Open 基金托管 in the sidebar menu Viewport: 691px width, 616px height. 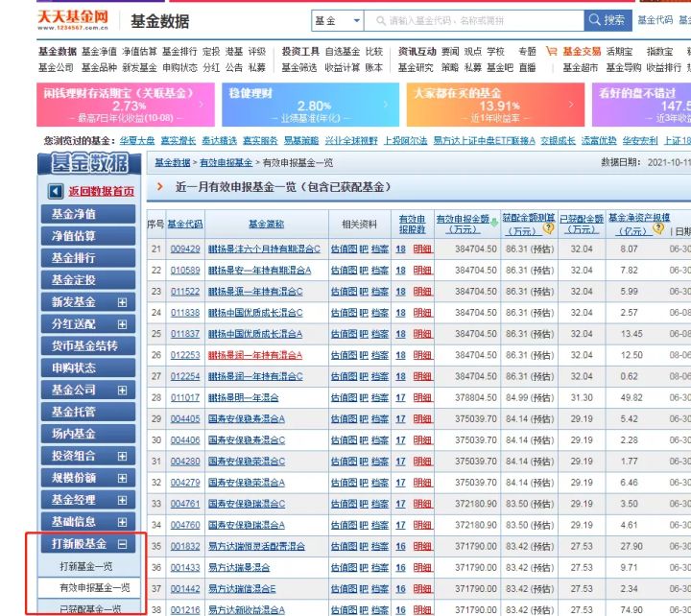[88, 412]
